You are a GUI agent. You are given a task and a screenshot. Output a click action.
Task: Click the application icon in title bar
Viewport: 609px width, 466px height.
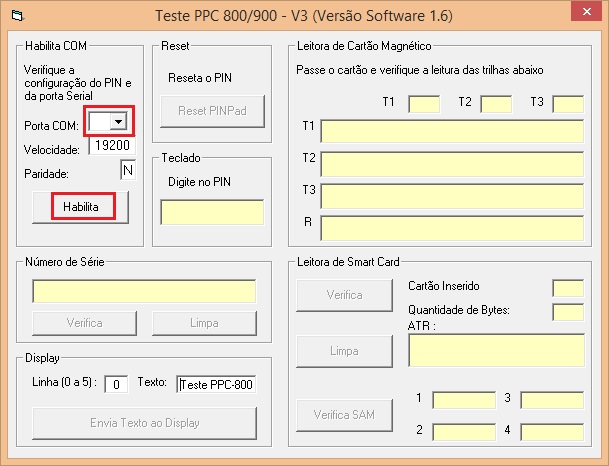tap(15, 17)
